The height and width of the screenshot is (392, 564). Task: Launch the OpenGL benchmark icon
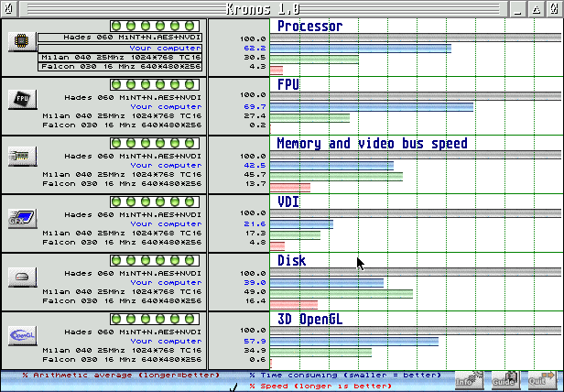point(19,335)
